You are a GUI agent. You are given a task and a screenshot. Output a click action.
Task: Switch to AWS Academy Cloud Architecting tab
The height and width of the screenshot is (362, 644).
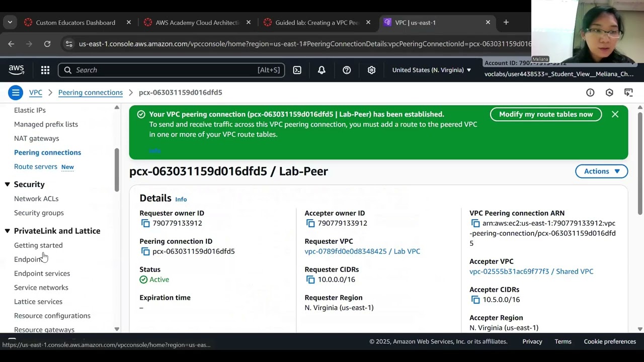pos(197,23)
